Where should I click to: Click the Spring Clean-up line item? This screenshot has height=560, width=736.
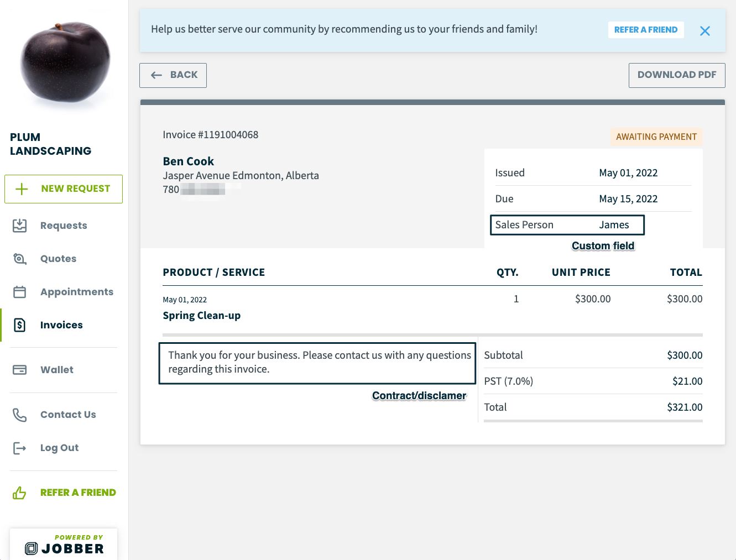tap(202, 316)
